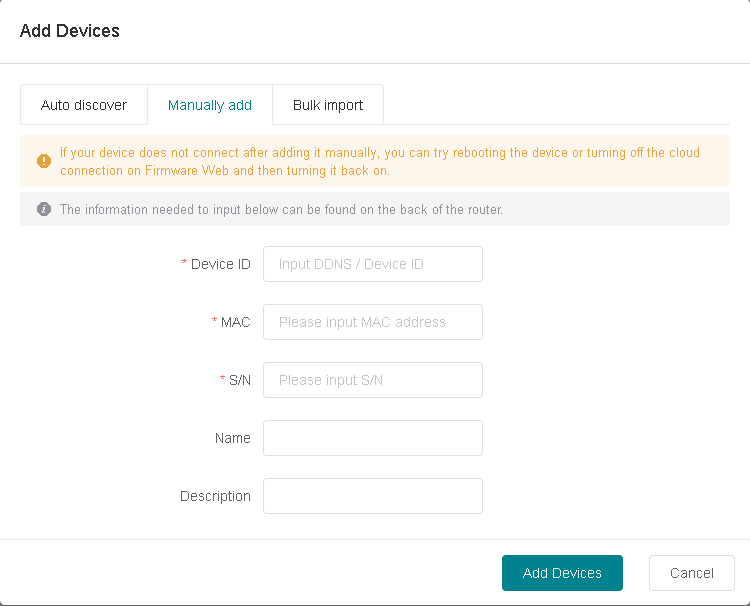
Task: Click the MAC field label
Action: tap(235, 322)
